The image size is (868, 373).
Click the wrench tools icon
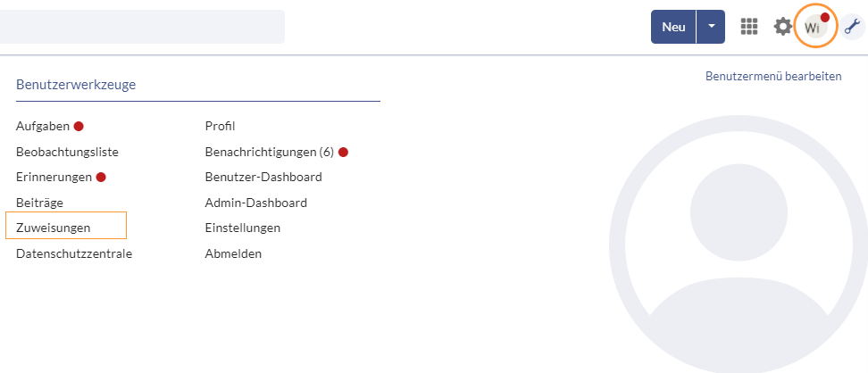(854, 27)
